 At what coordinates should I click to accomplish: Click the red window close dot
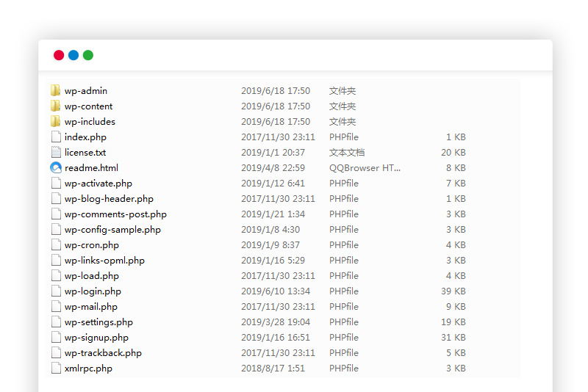[x=59, y=55]
